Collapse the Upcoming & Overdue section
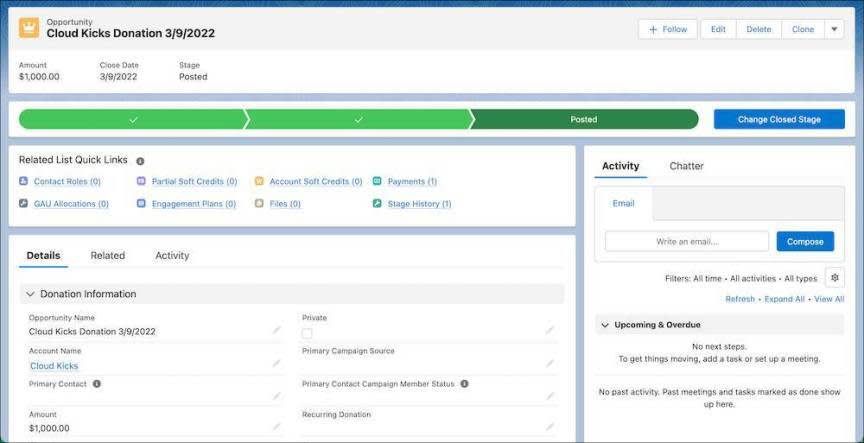The height and width of the screenshot is (443, 864). pos(604,325)
